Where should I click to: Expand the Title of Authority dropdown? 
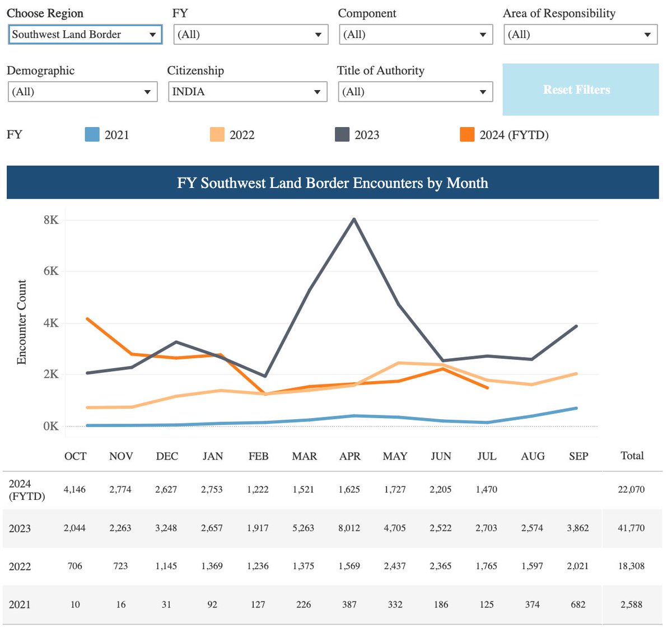point(416,92)
